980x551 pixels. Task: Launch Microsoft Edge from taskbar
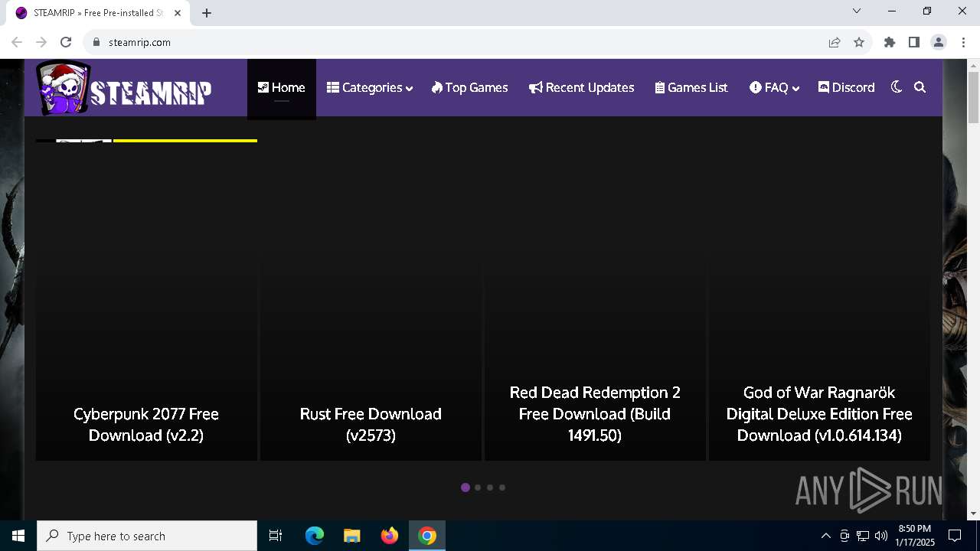pyautogui.click(x=315, y=536)
